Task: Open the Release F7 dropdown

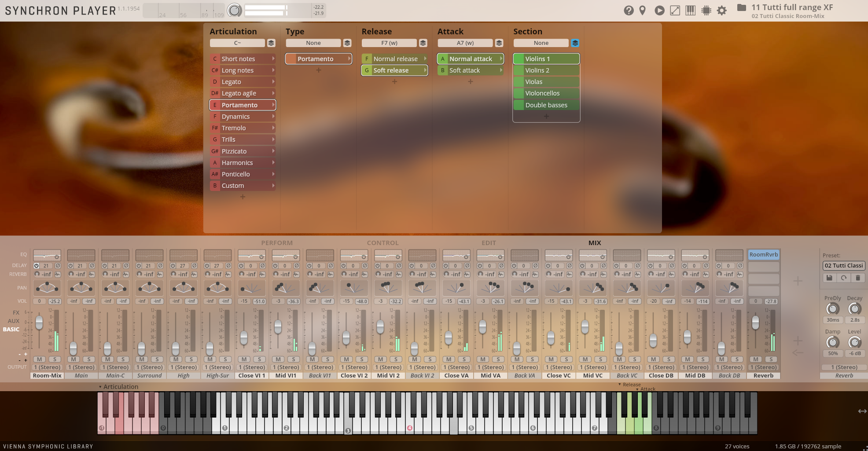Action: click(x=389, y=43)
